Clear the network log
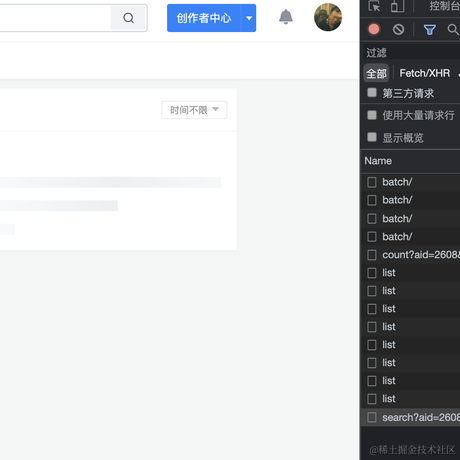Image resolution: width=460 pixels, height=460 pixels. coord(398,29)
